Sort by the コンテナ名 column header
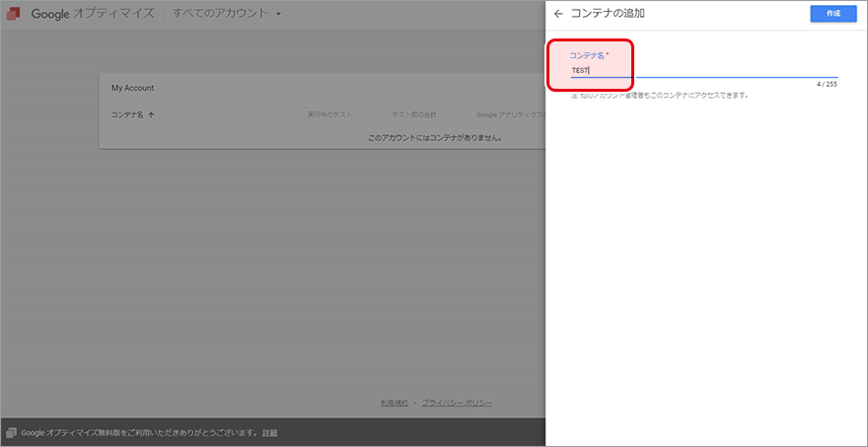Viewport: 868px width, 447px height. pos(127,114)
